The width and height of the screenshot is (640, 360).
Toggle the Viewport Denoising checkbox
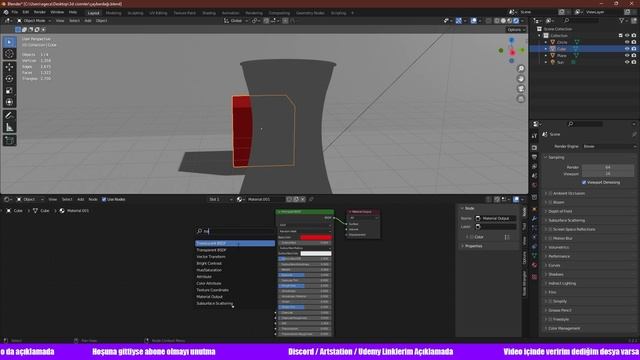584,182
